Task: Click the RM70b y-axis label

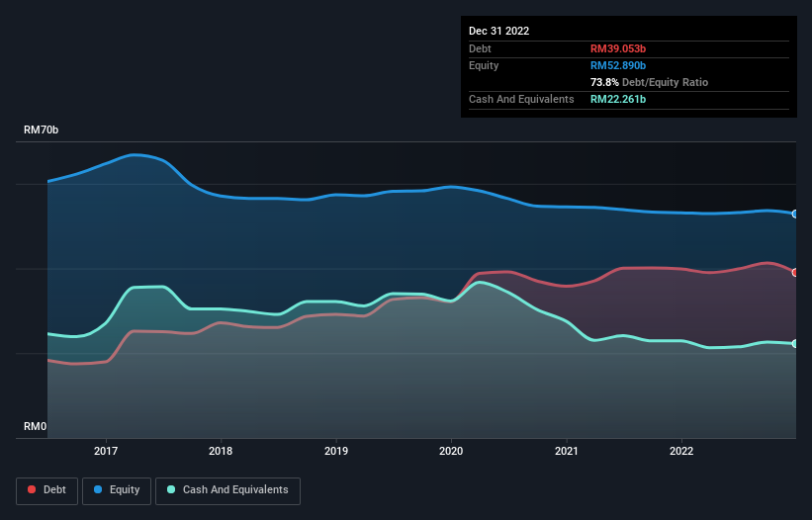Action: tap(41, 130)
